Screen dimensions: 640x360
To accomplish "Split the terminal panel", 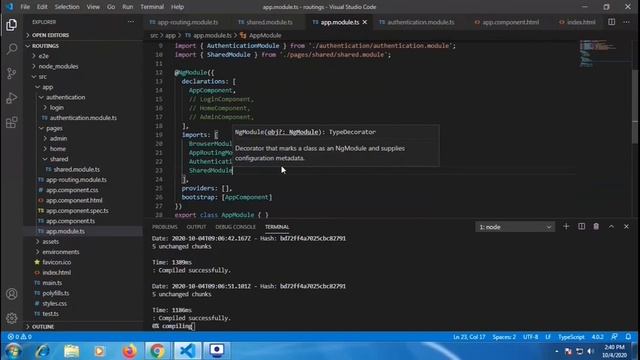I will click(x=582, y=227).
